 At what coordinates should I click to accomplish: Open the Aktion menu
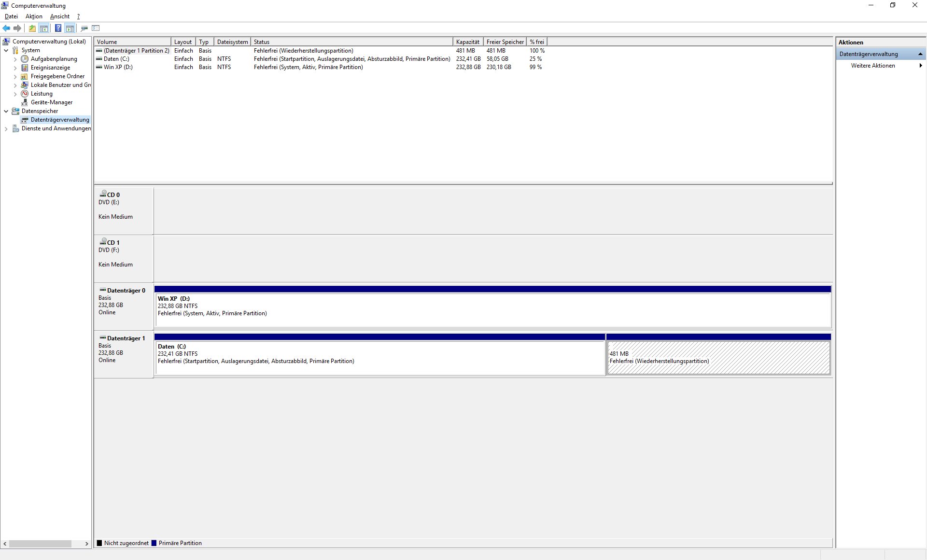[x=34, y=16]
